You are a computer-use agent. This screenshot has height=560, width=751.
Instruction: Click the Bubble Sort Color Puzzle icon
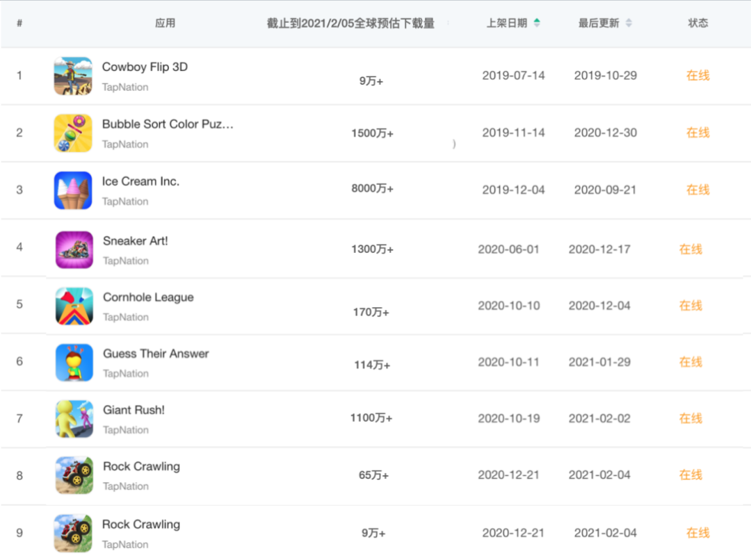point(72,133)
